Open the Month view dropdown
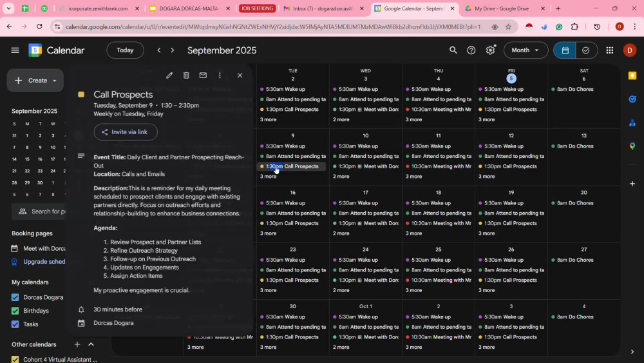The width and height of the screenshot is (644, 363). (x=526, y=50)
